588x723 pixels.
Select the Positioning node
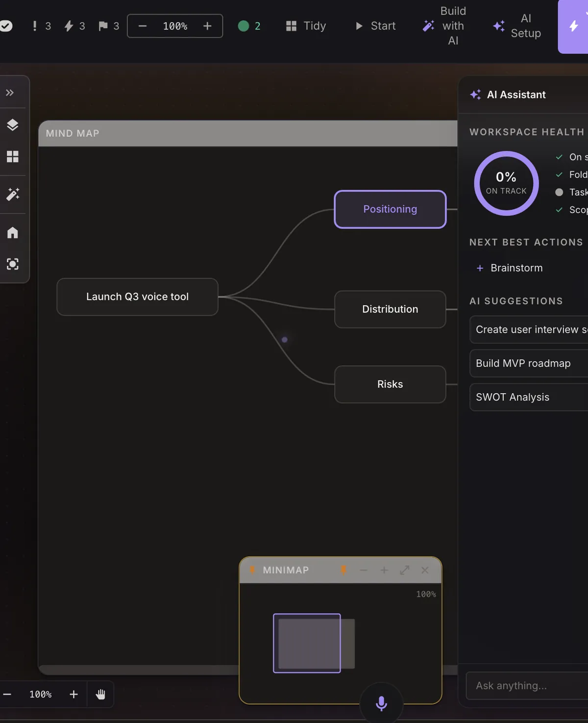pos(390,209)
